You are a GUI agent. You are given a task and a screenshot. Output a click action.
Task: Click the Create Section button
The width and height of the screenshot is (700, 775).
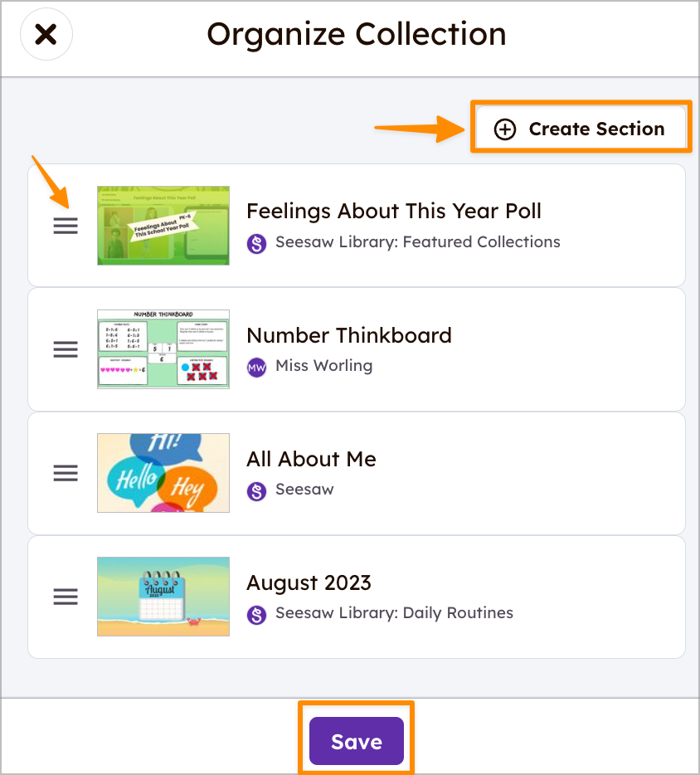[x=581, y=129]
